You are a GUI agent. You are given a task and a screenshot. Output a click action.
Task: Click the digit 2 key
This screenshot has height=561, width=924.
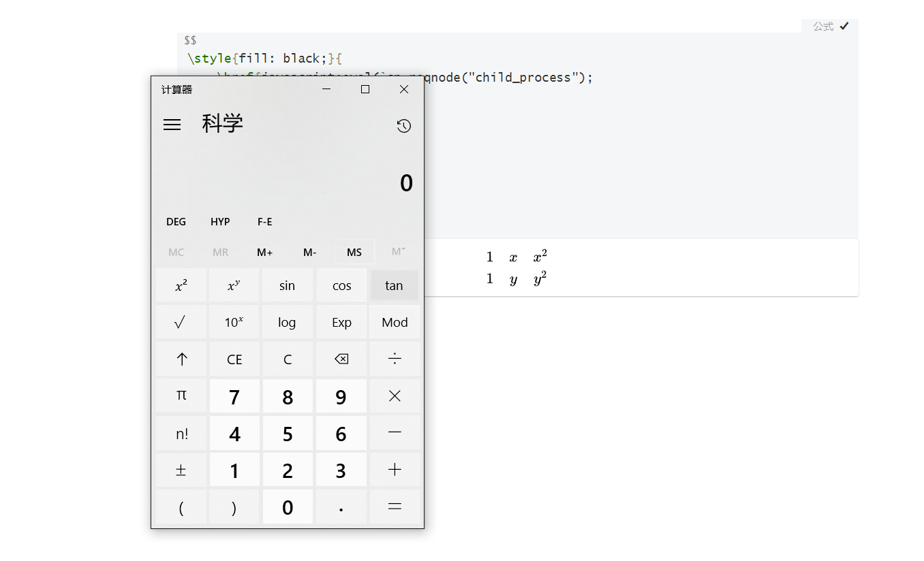(x=287, y=470)
